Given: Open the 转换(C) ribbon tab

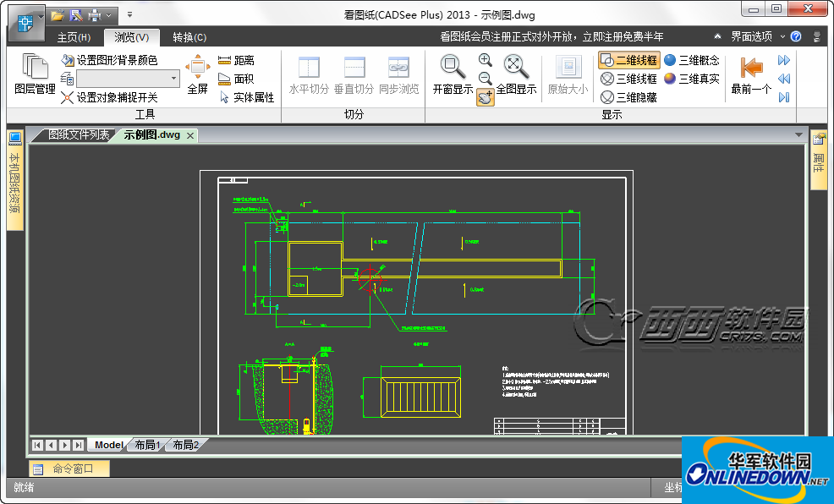Looking at the screenshot, I should coord(189,37).
